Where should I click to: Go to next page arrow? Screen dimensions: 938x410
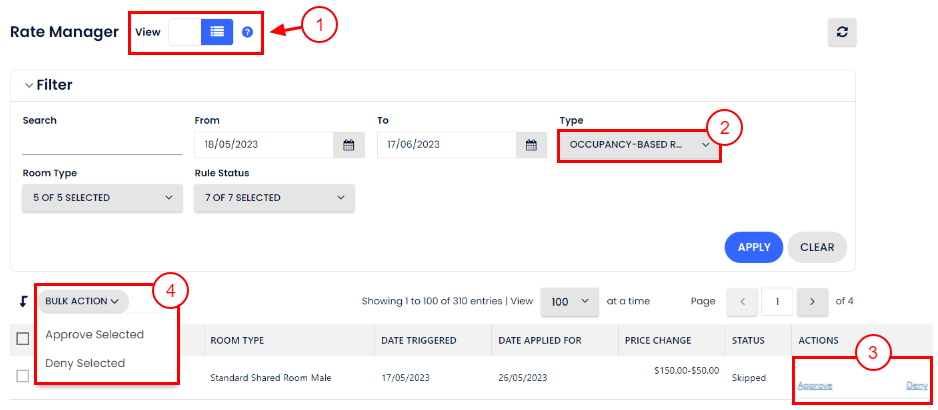point(813,301)
